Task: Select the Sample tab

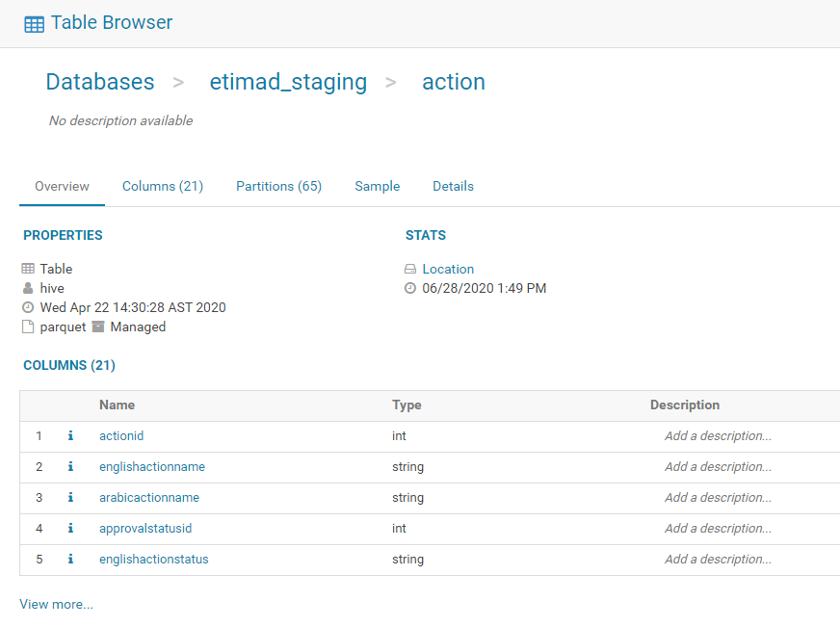Action: (x=377, y=187)
